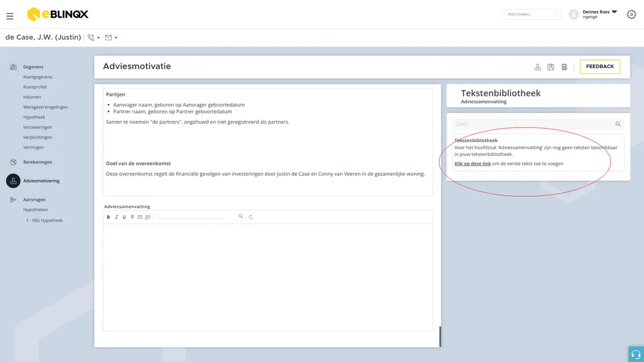Click the Berekeningen sidebar icon

13,162
